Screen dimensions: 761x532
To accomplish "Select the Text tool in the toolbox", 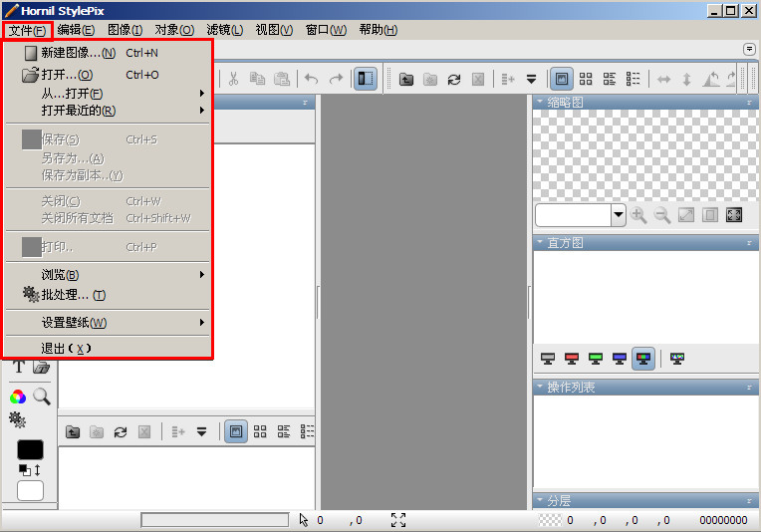I will pos(19,367).
